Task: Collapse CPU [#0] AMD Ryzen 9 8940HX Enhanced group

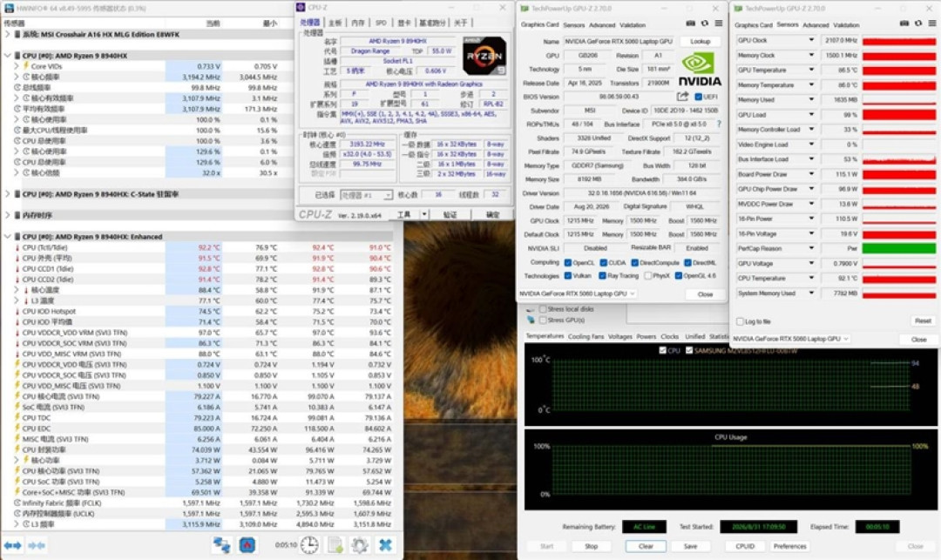Action: point(7,236)
